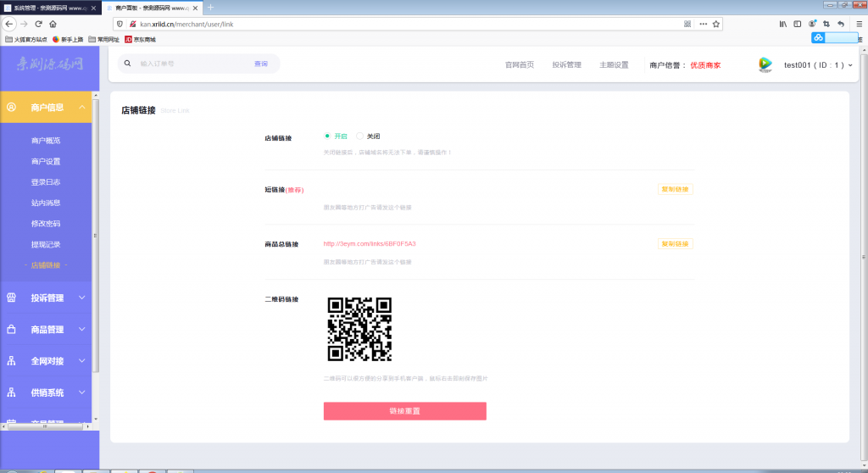Bookmark this page with the star icon

[x=716, y=24]
